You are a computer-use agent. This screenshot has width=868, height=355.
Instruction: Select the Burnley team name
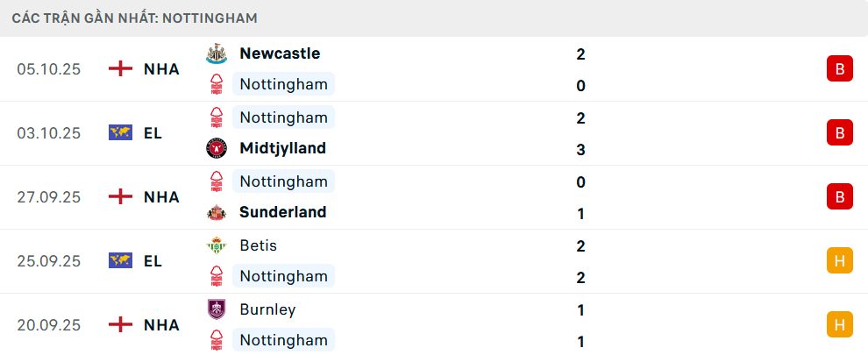[267, 309]
